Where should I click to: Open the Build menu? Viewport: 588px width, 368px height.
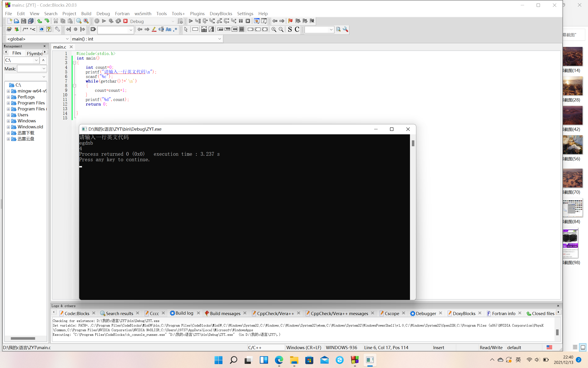pyautogui.click(x=86, y=14)
